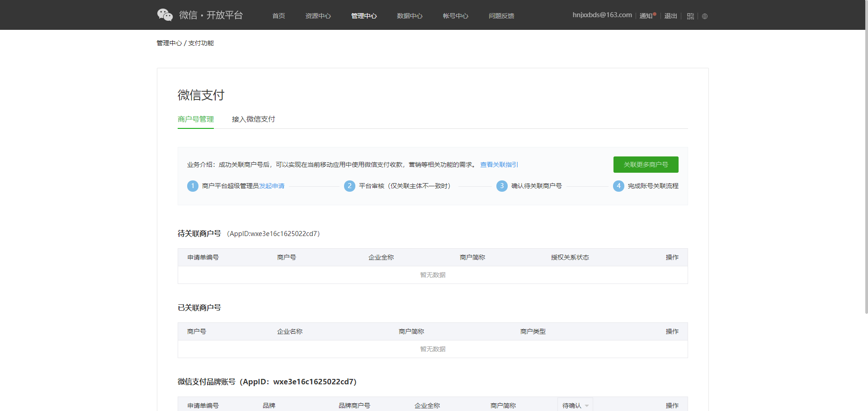This screenshot has height=411, width=868.
Task: Select 管理中心 in the top navigation bar
Action: tap(364, 16)
